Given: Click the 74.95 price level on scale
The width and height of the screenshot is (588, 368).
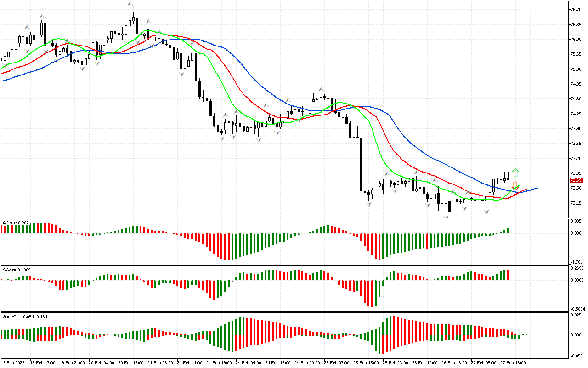Looking at the screenshot, I should pos(576,84).
